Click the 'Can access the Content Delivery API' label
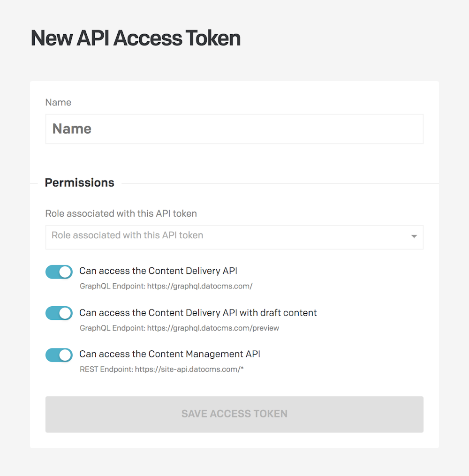The height and width of the screenshot is (476, 469). click(158, 271)
